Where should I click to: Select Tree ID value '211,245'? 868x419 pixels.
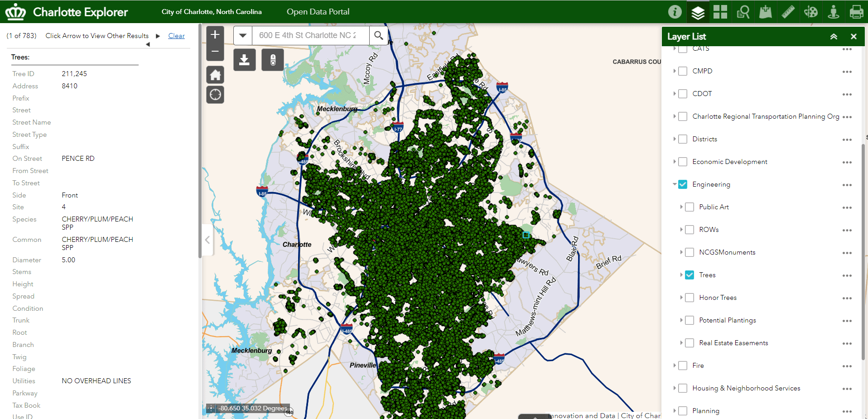pyautogui.click(x=74, y=74)
